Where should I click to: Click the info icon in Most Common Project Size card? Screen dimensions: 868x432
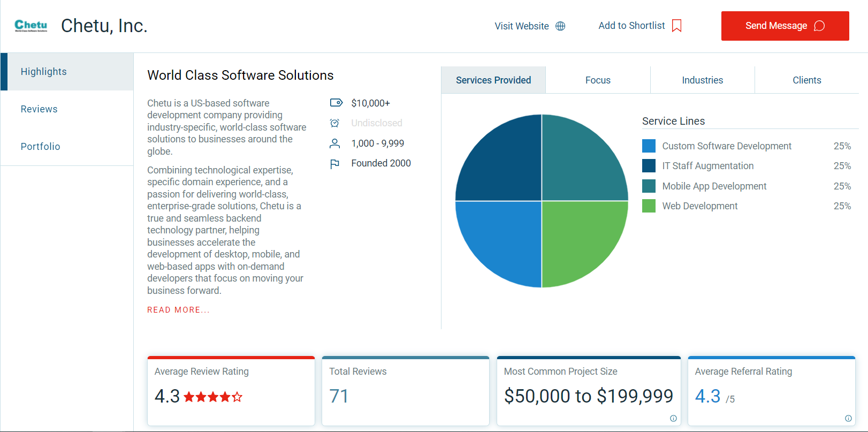tap(673, 419)
